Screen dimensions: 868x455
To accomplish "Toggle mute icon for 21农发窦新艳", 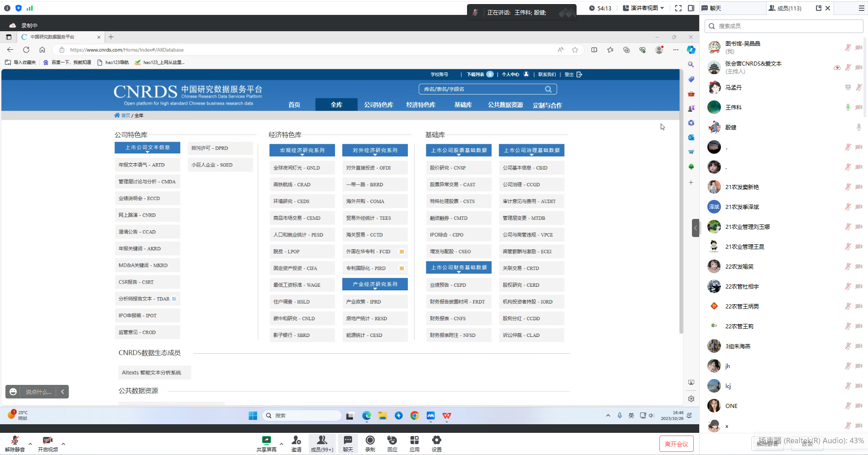I will (848, 187).
